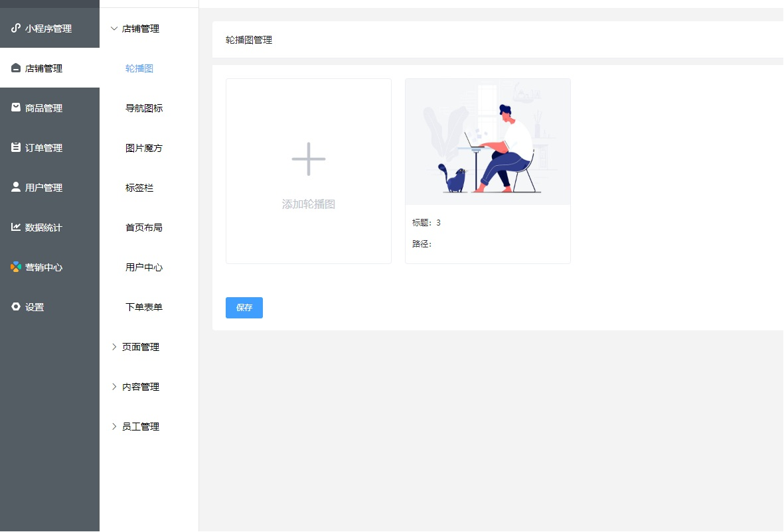The image size is (784, 532).
Task: Expand the 内容管理 submenu chevron
Action: click(114, 387)
